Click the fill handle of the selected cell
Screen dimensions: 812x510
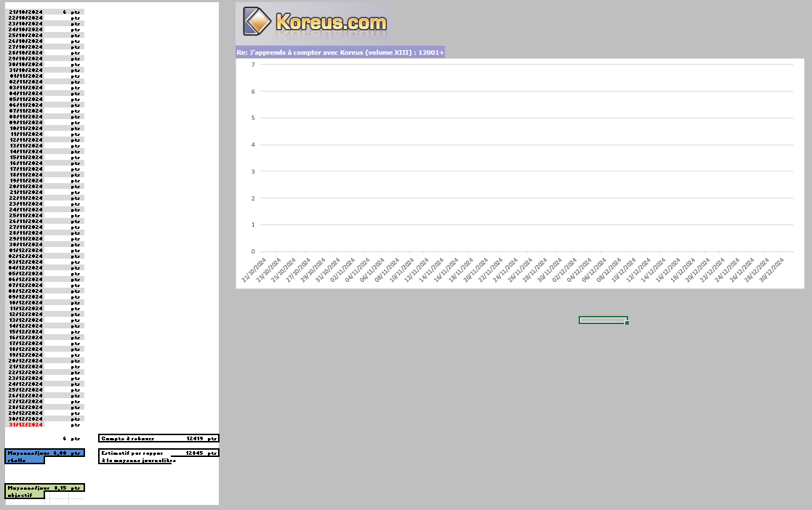pyautogui.click(x=627, y=323)
